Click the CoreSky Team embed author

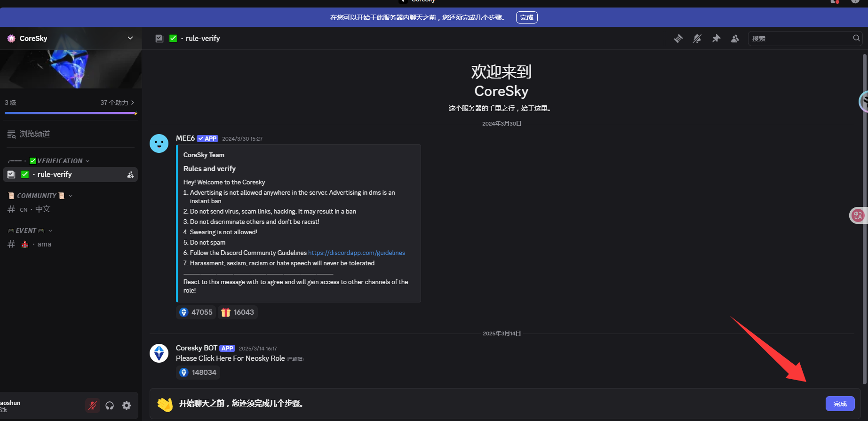pyautogui.click(x=204, y=155)
